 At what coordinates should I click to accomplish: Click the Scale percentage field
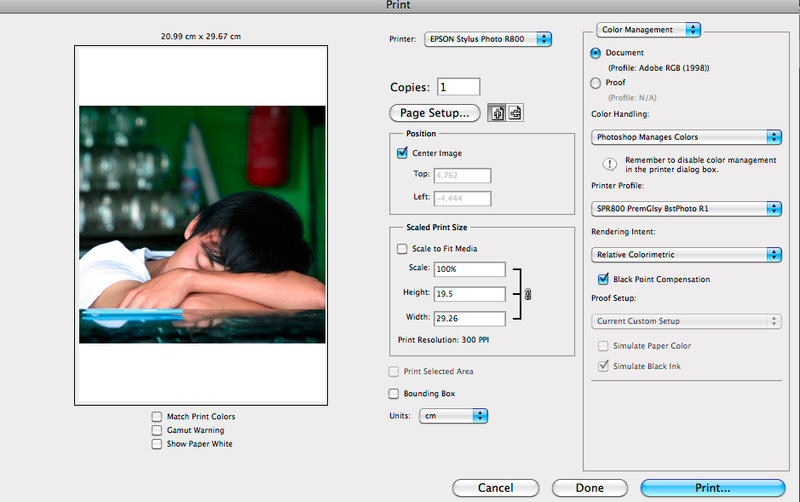(x=469, y=269)
